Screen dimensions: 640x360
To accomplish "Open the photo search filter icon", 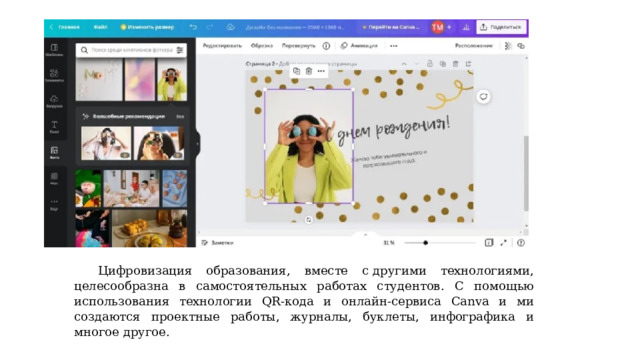I will [180, 50].
